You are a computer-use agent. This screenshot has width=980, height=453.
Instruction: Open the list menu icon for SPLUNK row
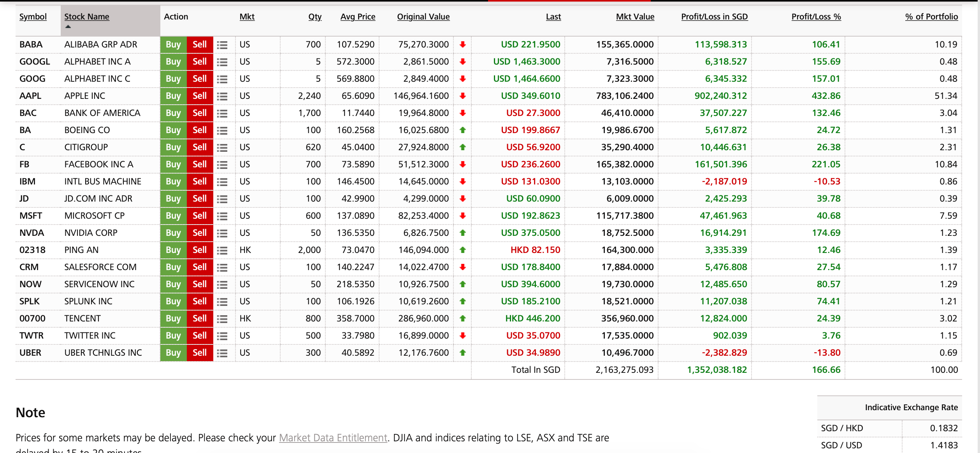222,302
